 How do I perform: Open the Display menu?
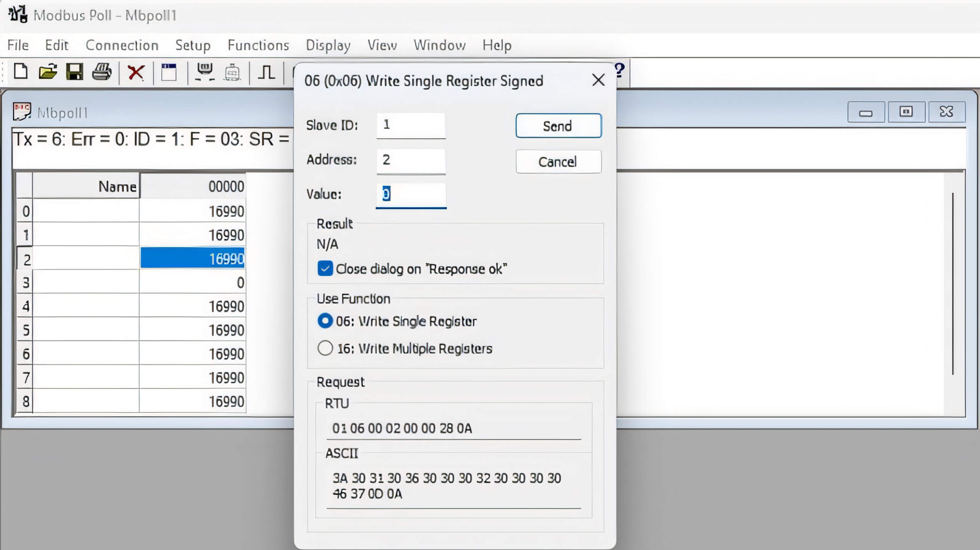pos(328,45)
